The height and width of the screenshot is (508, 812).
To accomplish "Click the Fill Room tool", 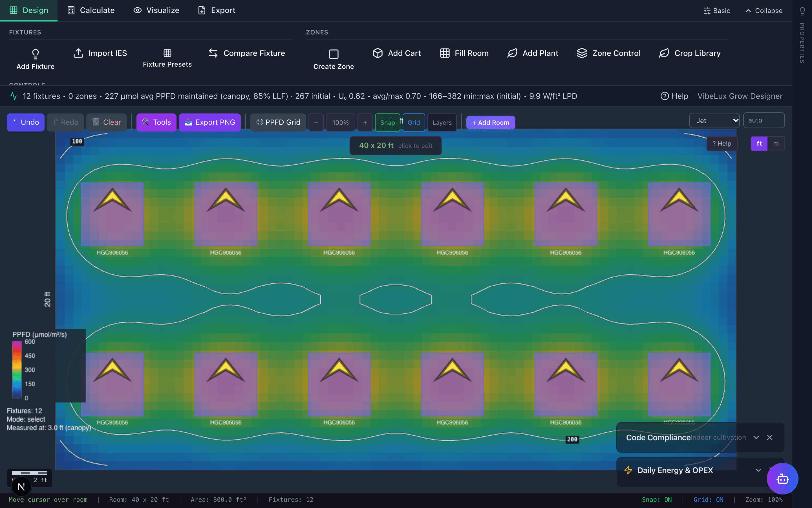I will click(x=464, y=53).
